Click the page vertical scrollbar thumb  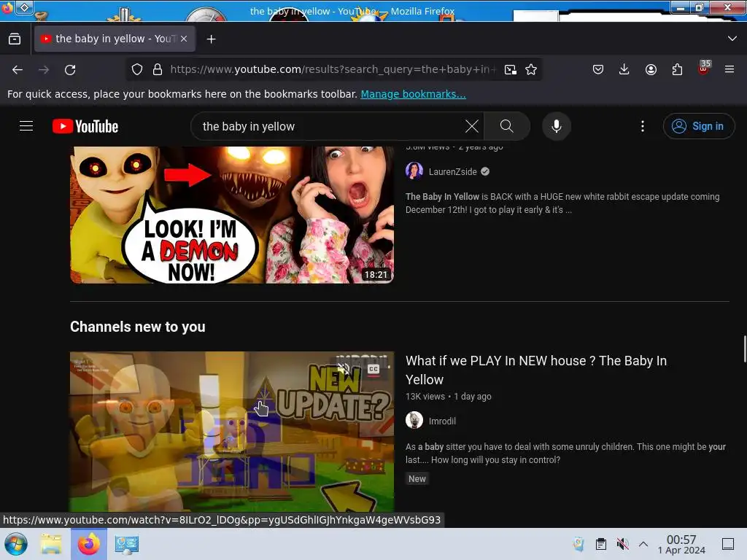744,349
